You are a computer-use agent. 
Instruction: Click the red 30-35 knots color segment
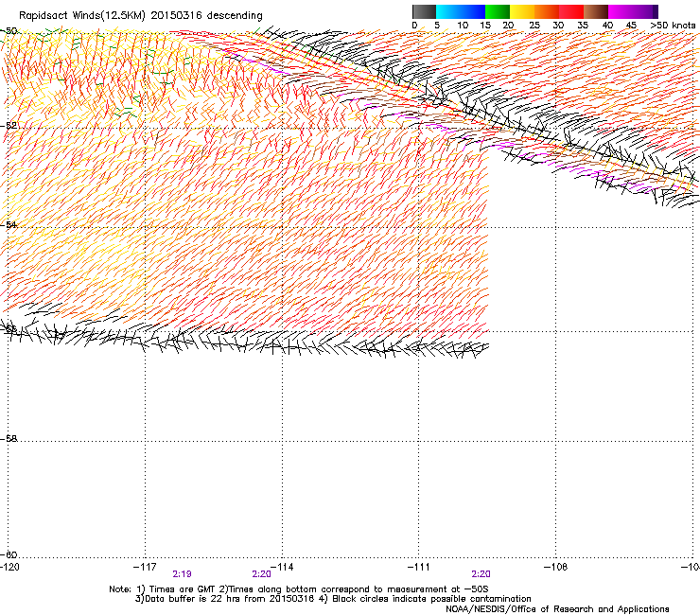tap(571, 11)
